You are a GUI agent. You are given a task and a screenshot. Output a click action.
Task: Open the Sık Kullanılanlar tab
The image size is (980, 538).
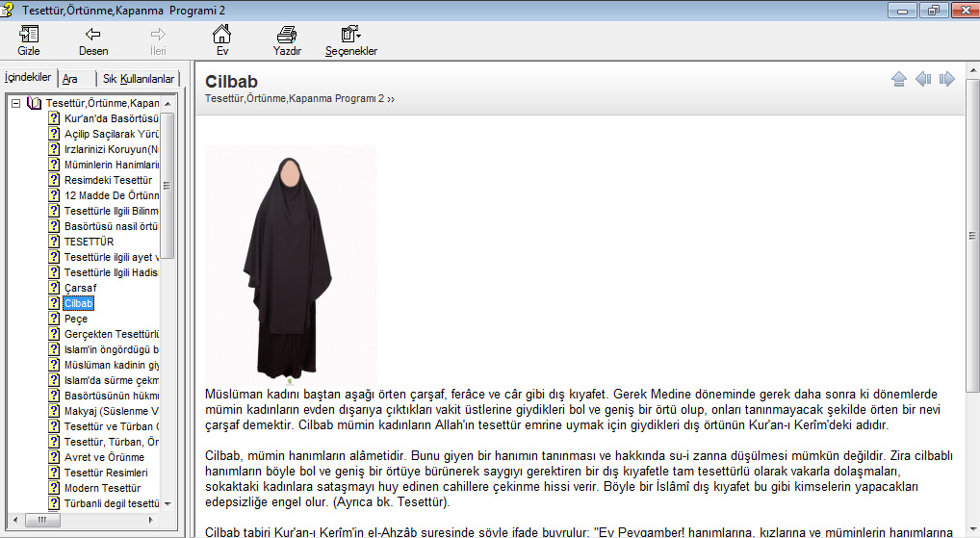(x=139, y=78)
